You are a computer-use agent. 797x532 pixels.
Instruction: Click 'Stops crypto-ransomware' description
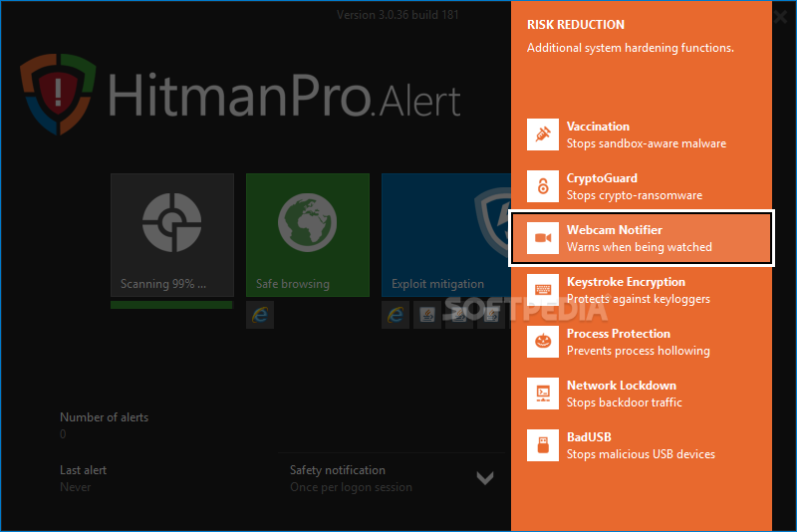tap(635, 195)
